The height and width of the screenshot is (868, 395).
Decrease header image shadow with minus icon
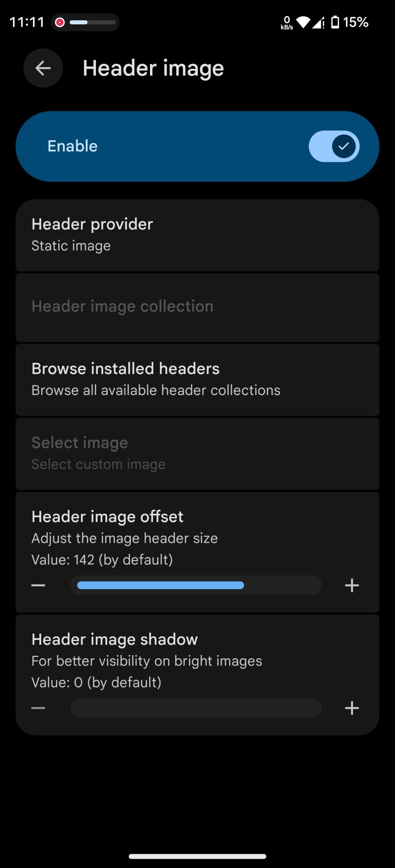pos(38,708)
